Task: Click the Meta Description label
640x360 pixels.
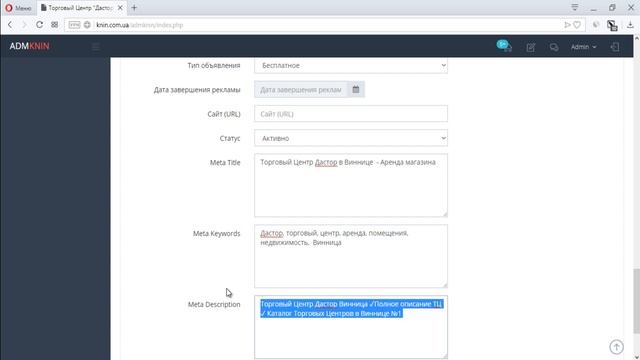Action: pos(214,304)
